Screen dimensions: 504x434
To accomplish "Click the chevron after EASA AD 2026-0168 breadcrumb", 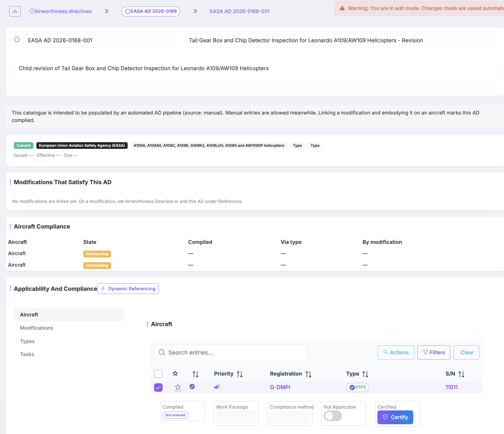I will [x=195, y=11].
